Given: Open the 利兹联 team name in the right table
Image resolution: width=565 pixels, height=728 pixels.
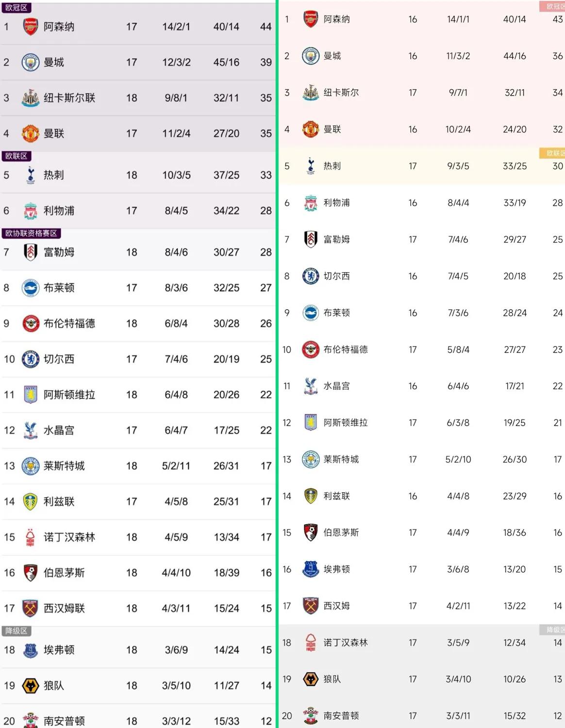Looking at the screenshot, I should (x=336, y=496).
